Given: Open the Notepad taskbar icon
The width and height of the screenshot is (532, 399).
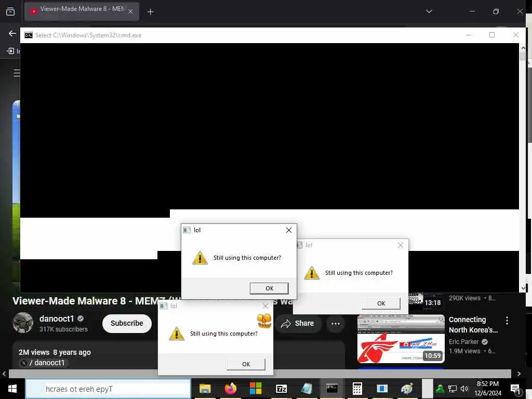Looking at the screenshot, I should (307, 389).
